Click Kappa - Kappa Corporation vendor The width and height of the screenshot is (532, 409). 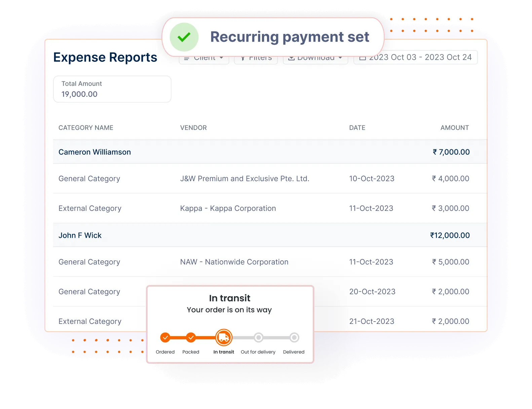[x=228, y=209]
